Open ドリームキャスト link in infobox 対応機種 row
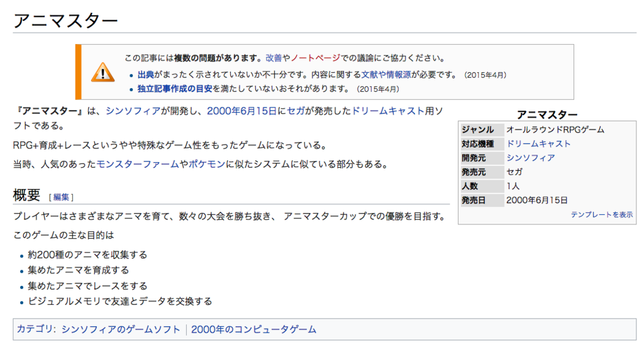Viewport: 644px width, 352px height. (x=538, y=144)
